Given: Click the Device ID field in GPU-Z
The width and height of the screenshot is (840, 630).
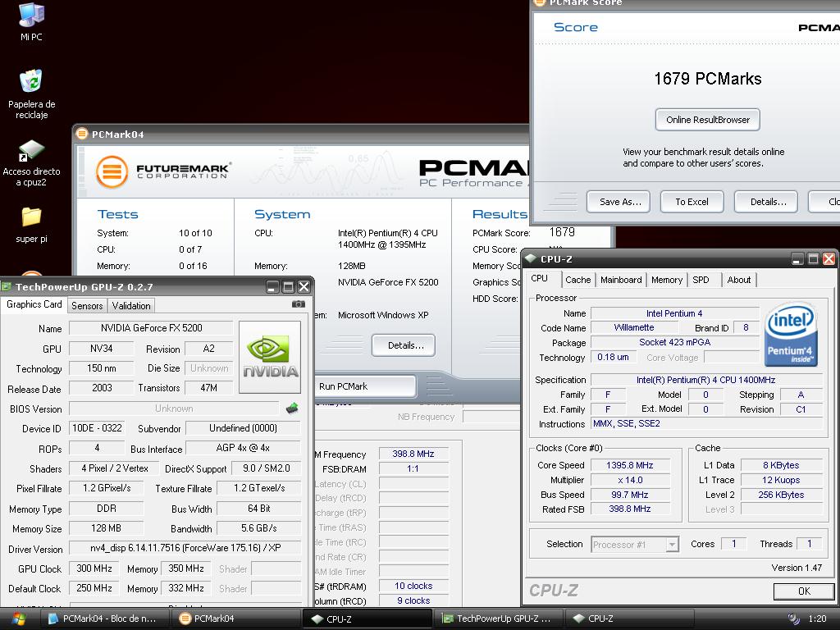Looking at the screenshot, I should pyautogui.click(x=97, y=428).
